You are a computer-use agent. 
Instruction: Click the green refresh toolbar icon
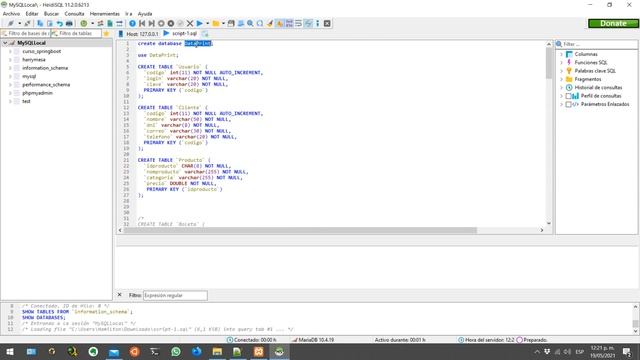84,24
